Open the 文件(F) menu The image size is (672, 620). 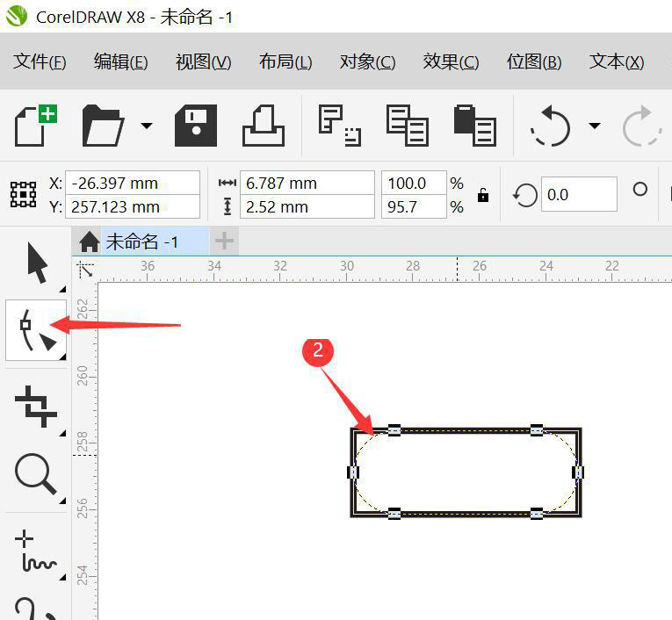(40, 61)
